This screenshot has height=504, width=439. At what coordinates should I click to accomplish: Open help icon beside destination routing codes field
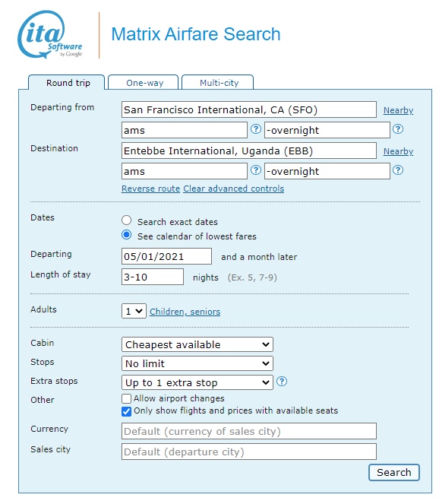[256, 170]
